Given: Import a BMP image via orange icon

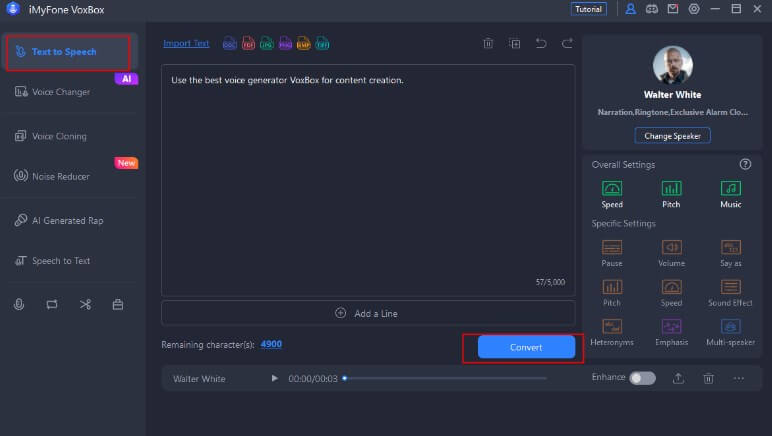Looking at the screenshot, I should tap(304, 43).
